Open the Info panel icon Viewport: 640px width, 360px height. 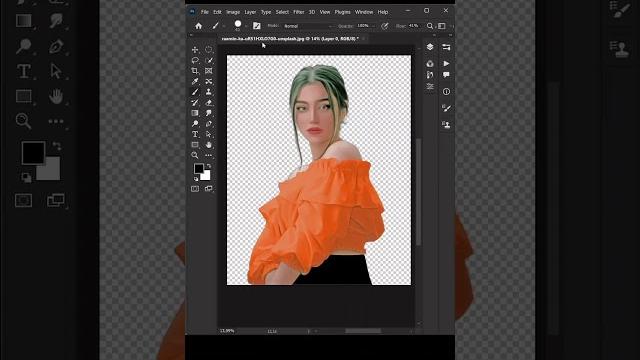coord(446,91)
